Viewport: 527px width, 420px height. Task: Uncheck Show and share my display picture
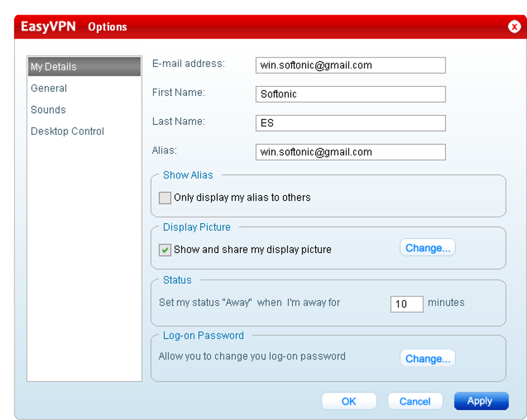click(x=165, y=250)
